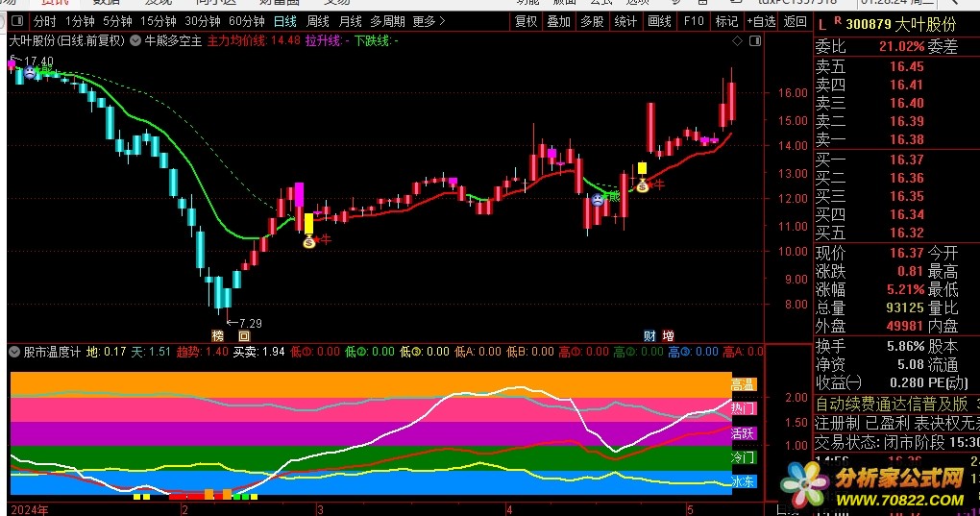The height and width of the screenshot is (516, 980).
Task: Open the 统计 statistics tool
Action: tap(625, 21)
